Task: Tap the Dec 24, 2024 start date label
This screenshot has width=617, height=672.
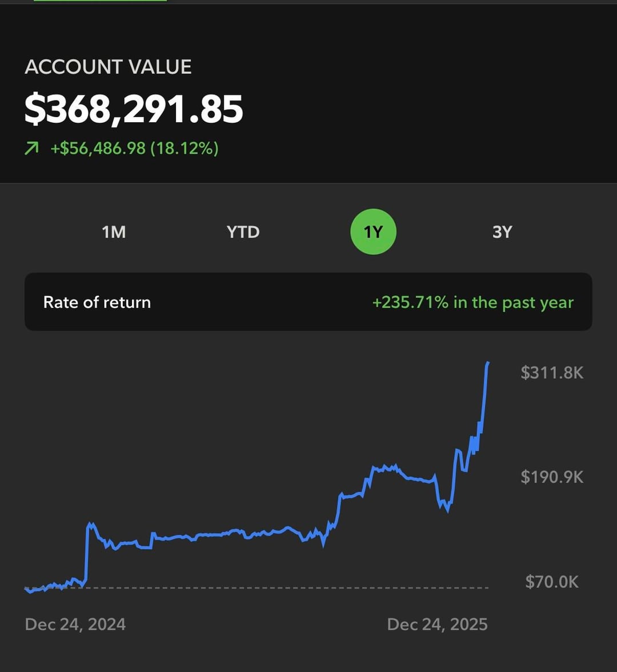Action: pos(75,624)
